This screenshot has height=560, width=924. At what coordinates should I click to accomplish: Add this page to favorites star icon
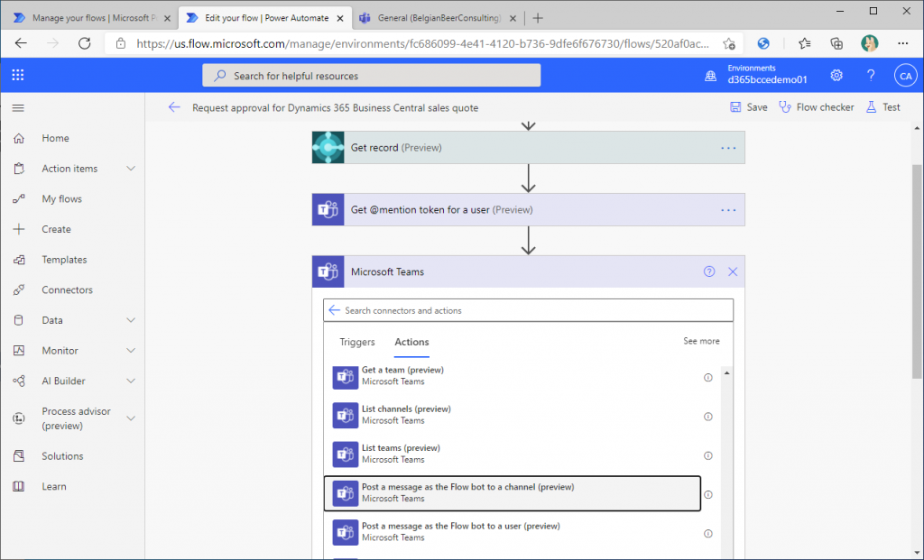[x=729, y=43]
